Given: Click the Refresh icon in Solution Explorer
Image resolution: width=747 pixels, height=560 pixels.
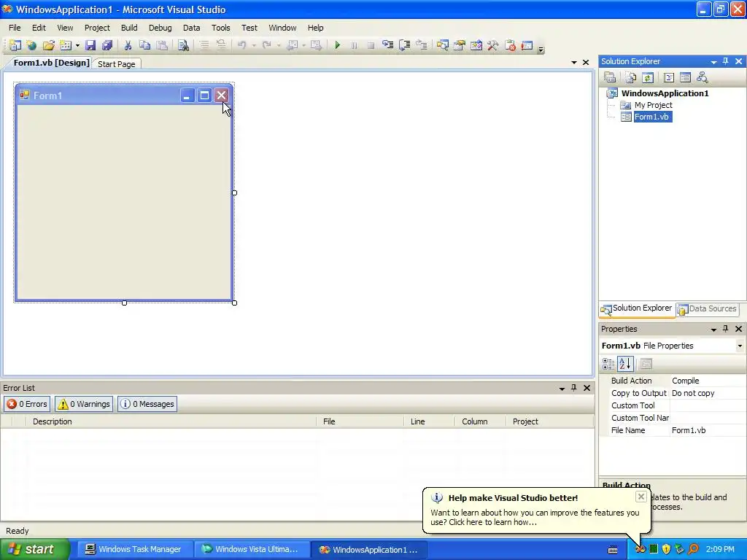Looking at the screenshot, I should point(648,77).
